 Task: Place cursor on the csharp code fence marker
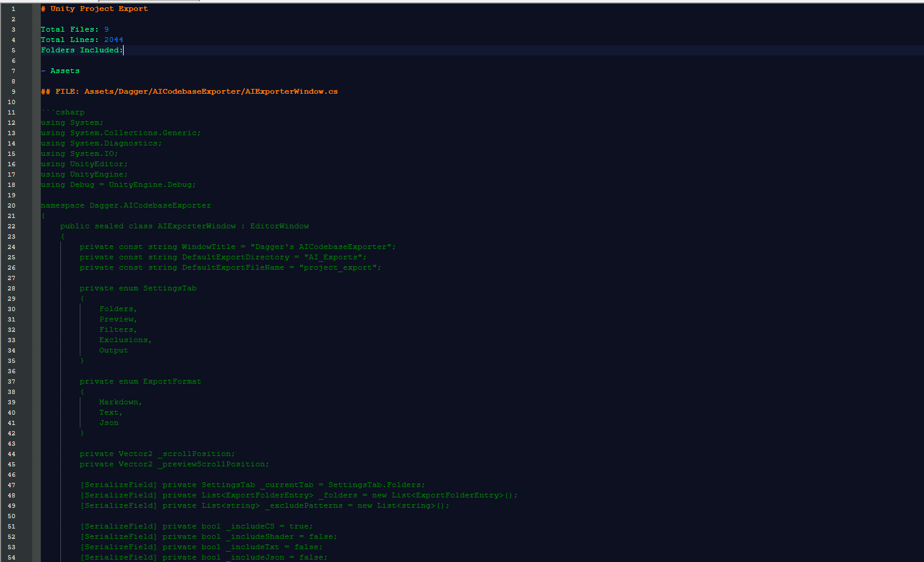(63, 112)
